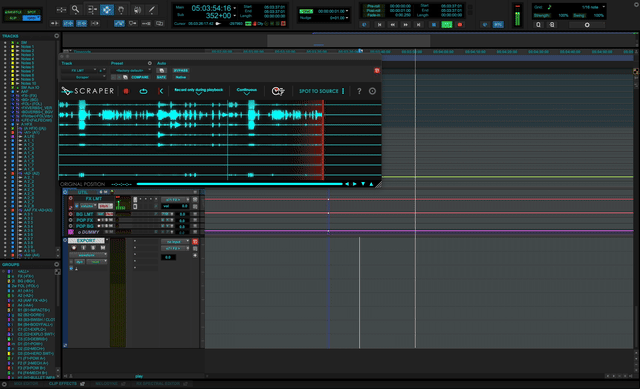The height and width of the screenshot is (389, 640).
Task: Choose the Selector tool
Action: [x=107, y=9]
